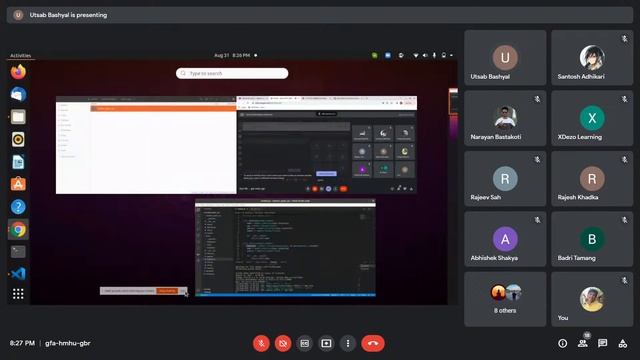Click Stop sharing in the screen-share bar
Image resolution: width=640 pixels, height=360 pixels.
tap(167, 291)
